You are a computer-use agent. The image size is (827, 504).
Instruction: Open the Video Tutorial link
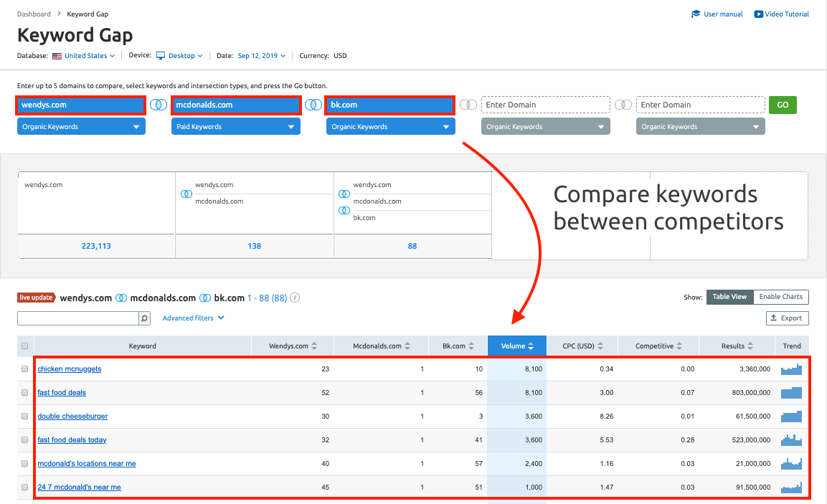pos(781,14)
